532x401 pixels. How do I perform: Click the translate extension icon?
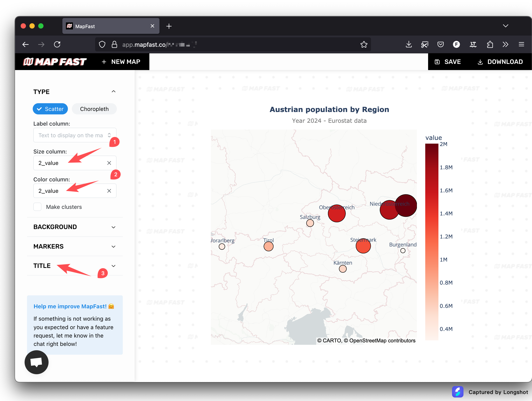point(473,45)
